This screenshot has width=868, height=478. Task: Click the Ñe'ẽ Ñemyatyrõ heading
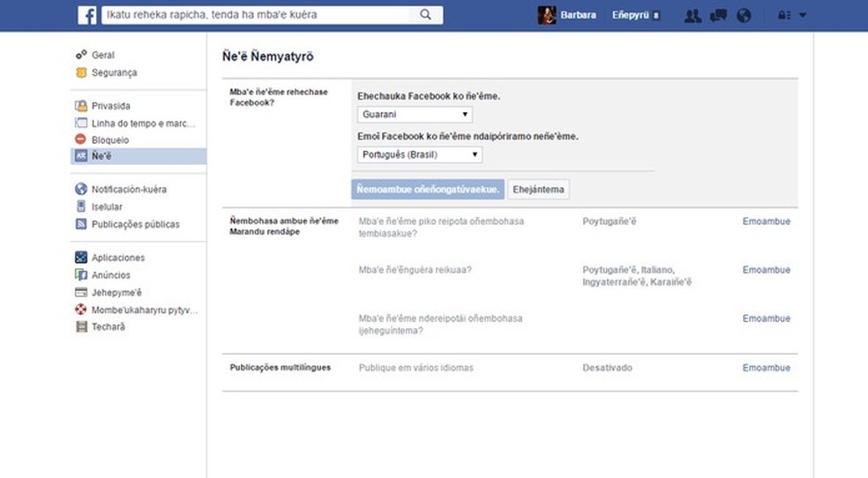pos(268,56)
